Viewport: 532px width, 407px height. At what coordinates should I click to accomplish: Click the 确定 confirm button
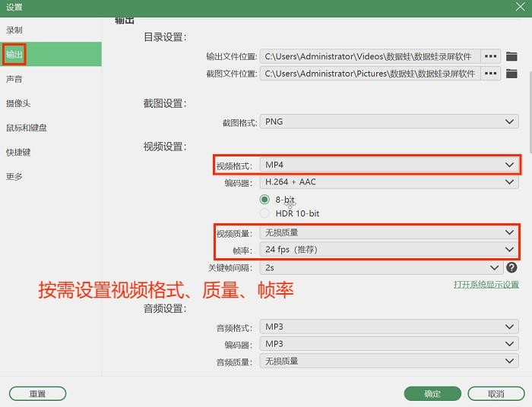(x=432, y=394)
